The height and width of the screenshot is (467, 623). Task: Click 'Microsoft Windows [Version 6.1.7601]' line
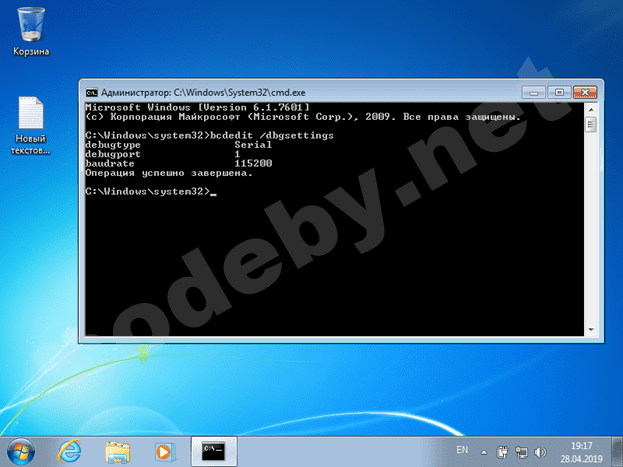tap(197, 107)
